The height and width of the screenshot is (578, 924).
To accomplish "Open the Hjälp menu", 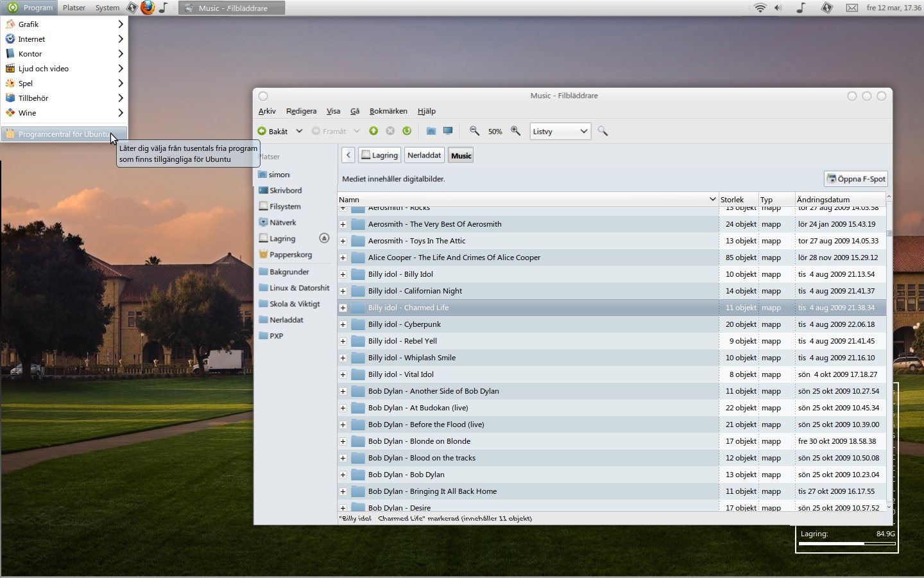I will click(426, 111).
